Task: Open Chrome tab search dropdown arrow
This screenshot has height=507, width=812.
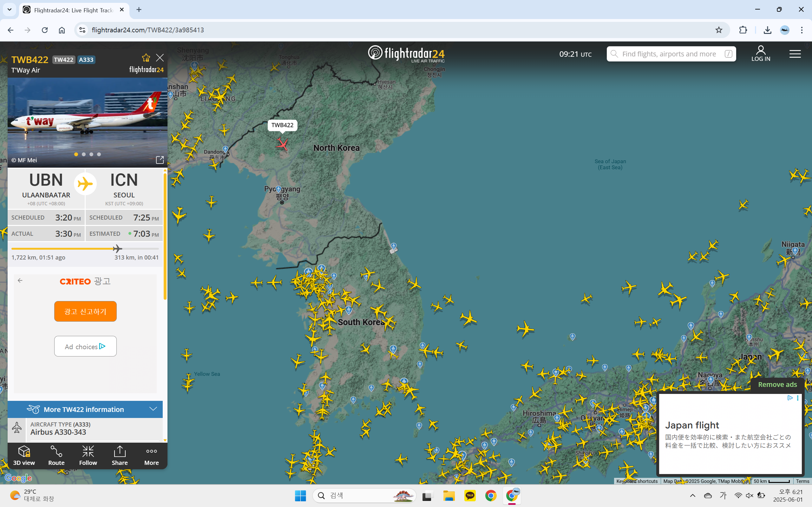Action: click(x=10, y=10)
